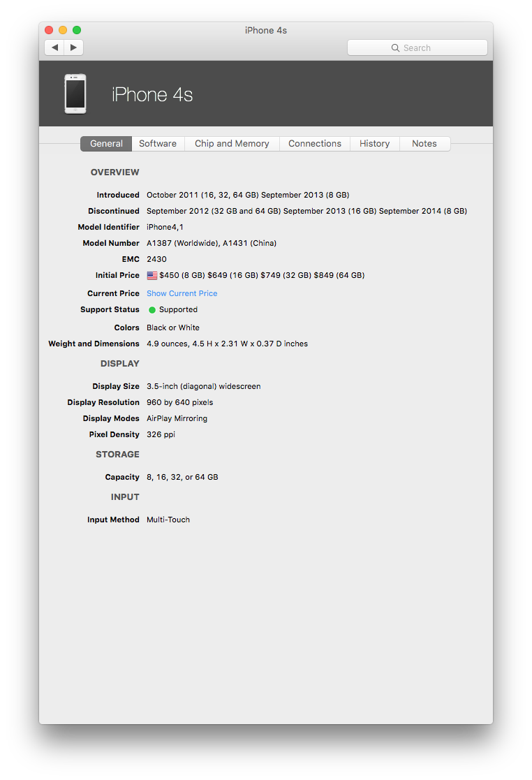Go forward with the right arrow button
The image size is (532, 780).
point(73,47)
